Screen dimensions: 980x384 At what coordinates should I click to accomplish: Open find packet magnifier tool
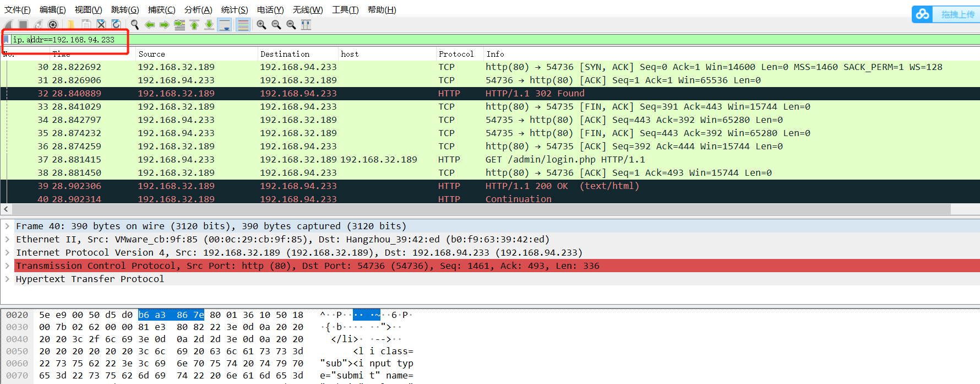(135, 25)
